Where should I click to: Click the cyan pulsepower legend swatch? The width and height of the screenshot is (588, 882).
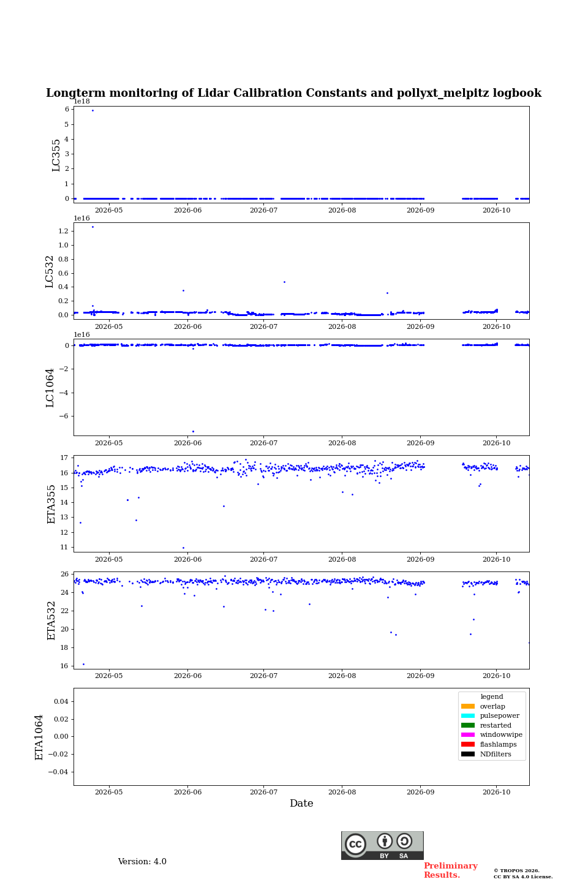tap(468, 716)
